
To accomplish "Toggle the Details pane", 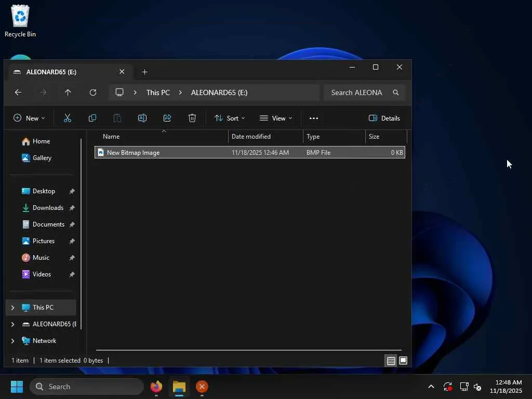I will tap(384, 118).
